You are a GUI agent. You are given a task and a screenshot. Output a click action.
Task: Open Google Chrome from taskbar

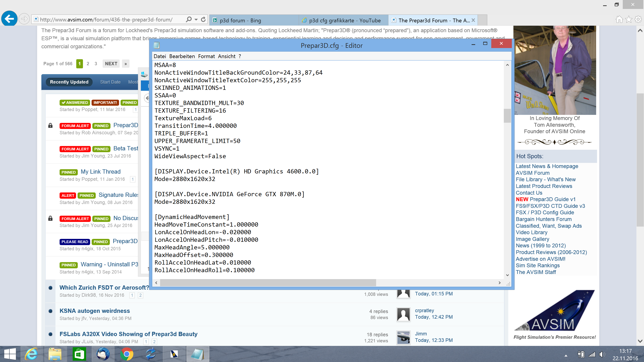click(x=127, y=354)
